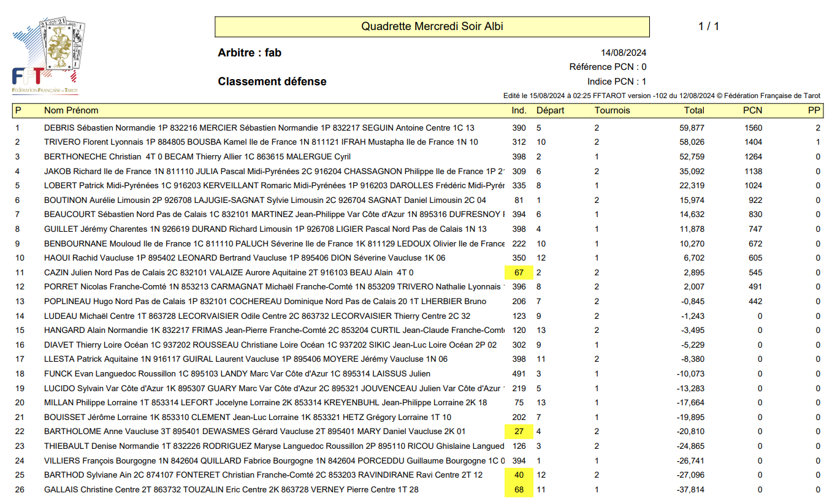
Task: Select the GUILLET Jérémy team row
Action: click(418, 229)
